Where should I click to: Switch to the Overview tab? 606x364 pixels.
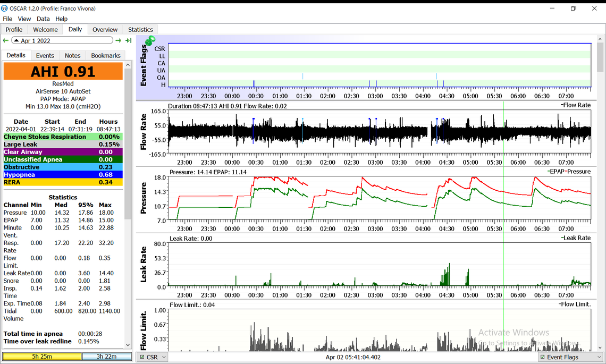[105, 29]
